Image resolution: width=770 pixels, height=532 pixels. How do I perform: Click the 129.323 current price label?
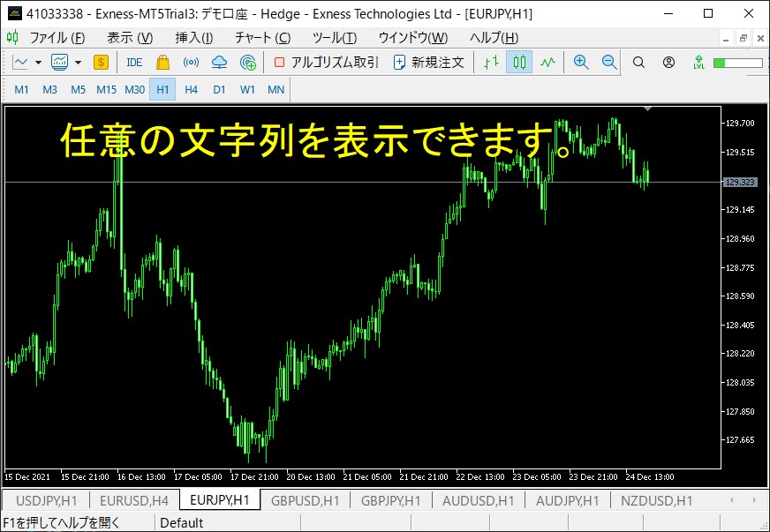coord(740,182)
